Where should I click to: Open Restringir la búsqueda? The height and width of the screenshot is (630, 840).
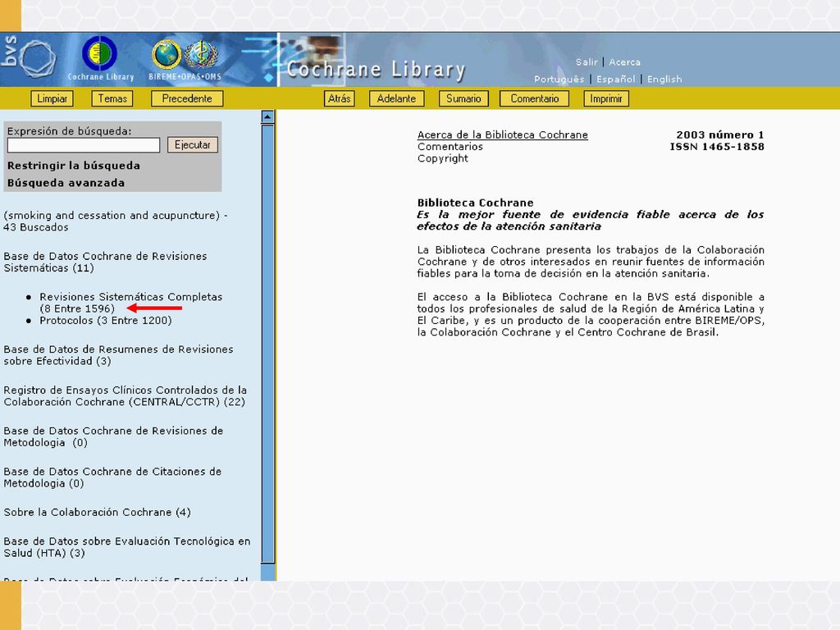[73, 166]
